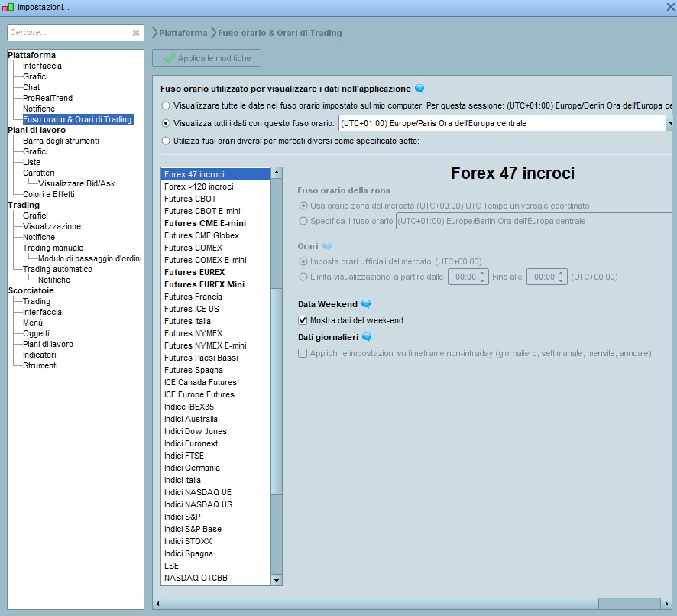Screen dimensions: 677x616
Task: Click 'Piattaforma' in the breadcrumb
Action: [x=183, y=33]
